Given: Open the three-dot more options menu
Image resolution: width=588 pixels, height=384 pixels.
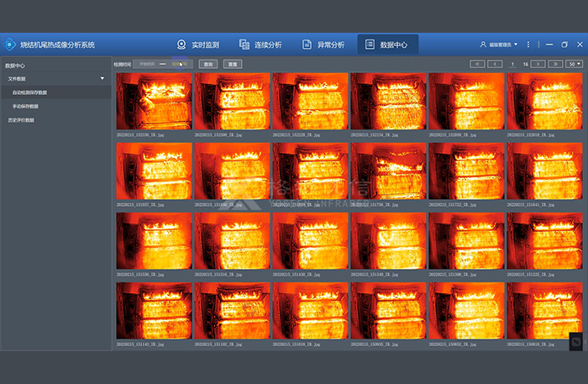Looking at the screenshot, I should coord(528,45).
